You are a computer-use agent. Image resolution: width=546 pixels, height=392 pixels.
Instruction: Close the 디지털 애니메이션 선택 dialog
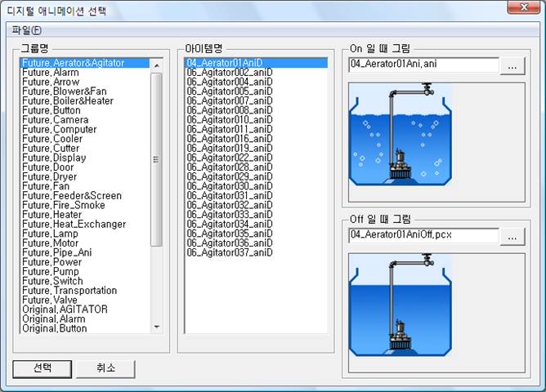(524, 7)
